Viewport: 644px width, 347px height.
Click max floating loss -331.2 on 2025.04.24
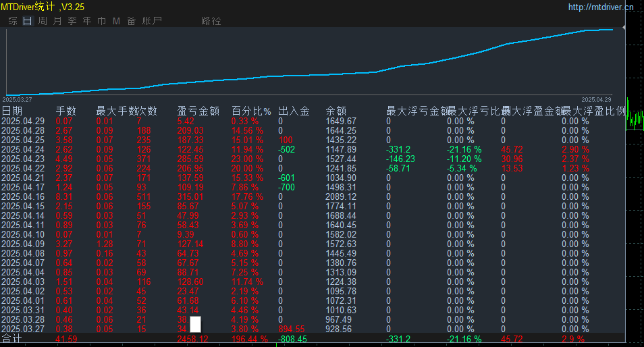398,149
